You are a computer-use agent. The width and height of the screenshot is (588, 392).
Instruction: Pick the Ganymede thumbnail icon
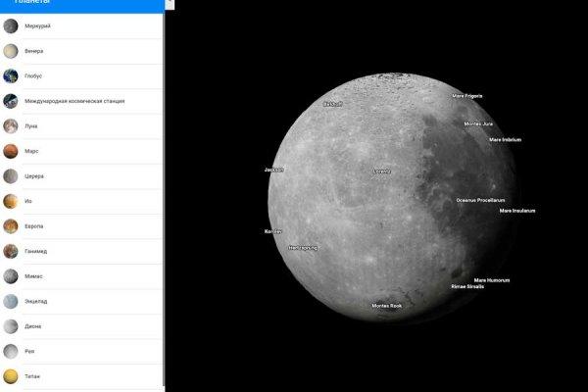[x=11, y=251]
